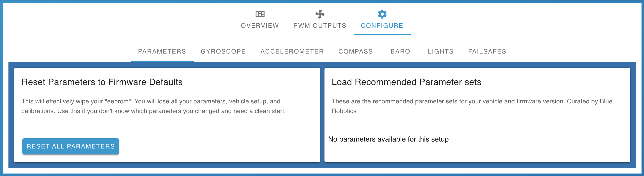Viewport: 644px width, 176px height.
Task: Click the Reset Parameters to Firmware Defaults heading
Action: pyautogui.click(x=102, y=82)
